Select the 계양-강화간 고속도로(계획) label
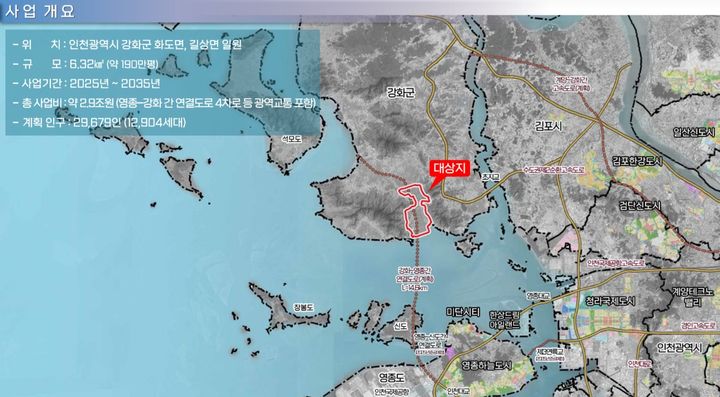720x397 pixels. (x=570, y=84)
